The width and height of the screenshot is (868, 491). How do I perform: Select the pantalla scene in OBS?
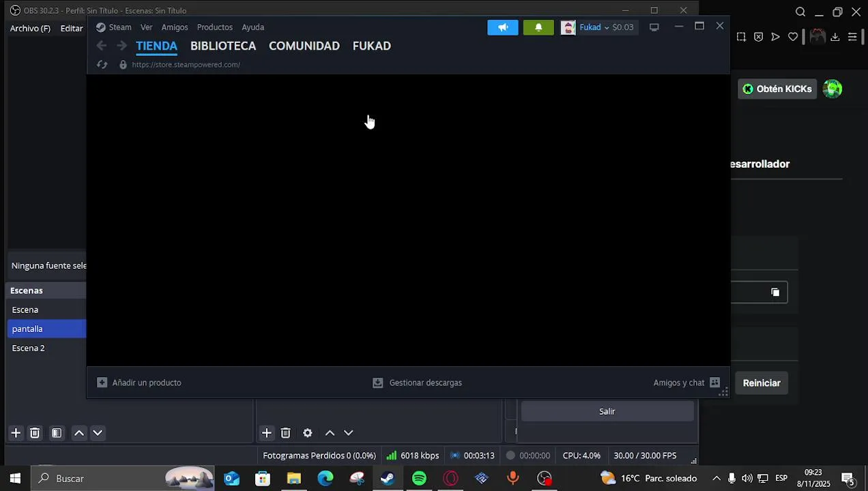tap(46, 329)
